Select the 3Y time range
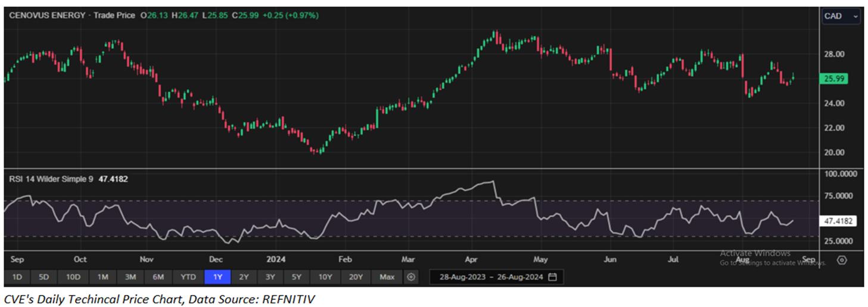 coord(270,277)
